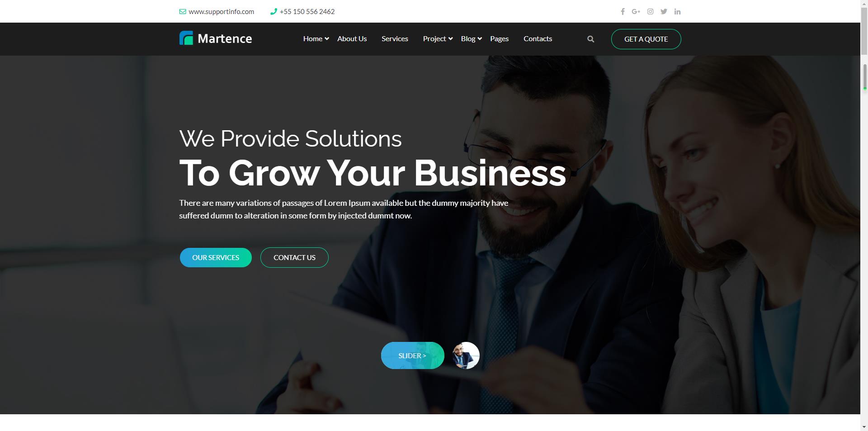Advance the hero with SLIDER > control
The height and width of the screenshot is (431, 868).
point(412,355)
